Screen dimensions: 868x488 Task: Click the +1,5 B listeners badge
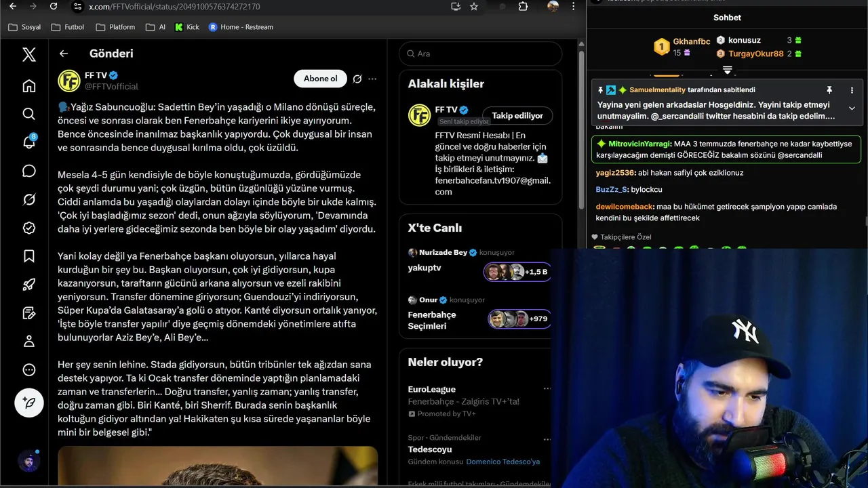517,272
